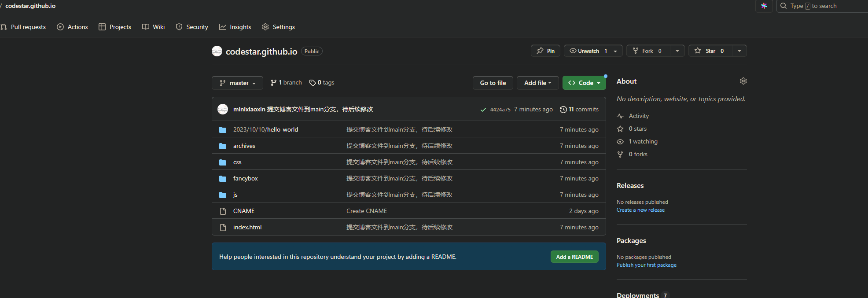The height and width of the screenshot is (298, 868).
Task: Open commit hash 4424a75
Action: click(x=500, y=110)
